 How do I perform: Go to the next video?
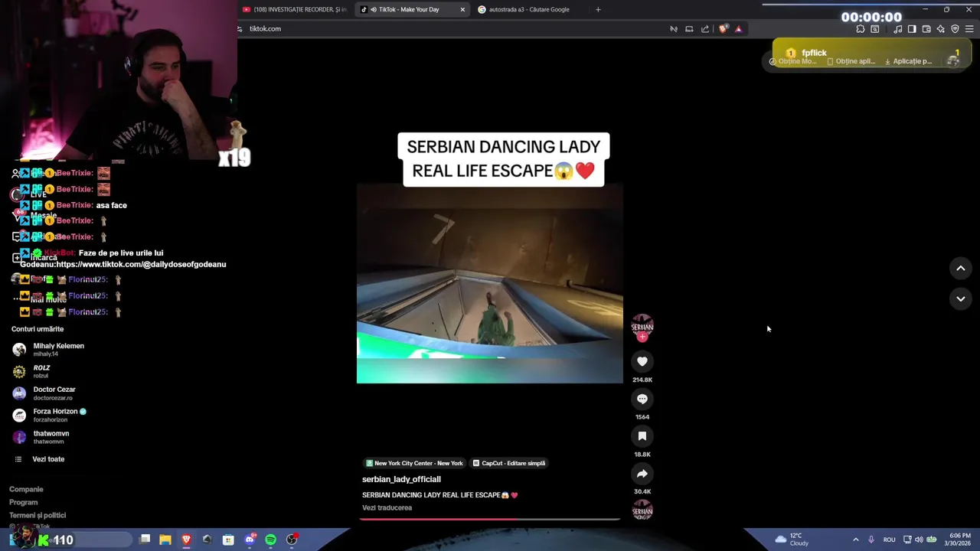click(x=961, y=298)
